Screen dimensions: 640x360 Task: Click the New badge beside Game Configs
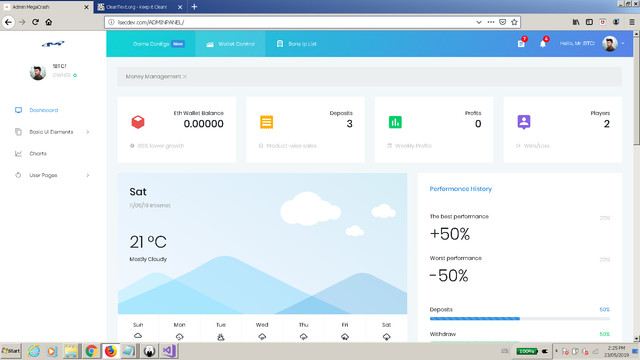pos(178,44)
